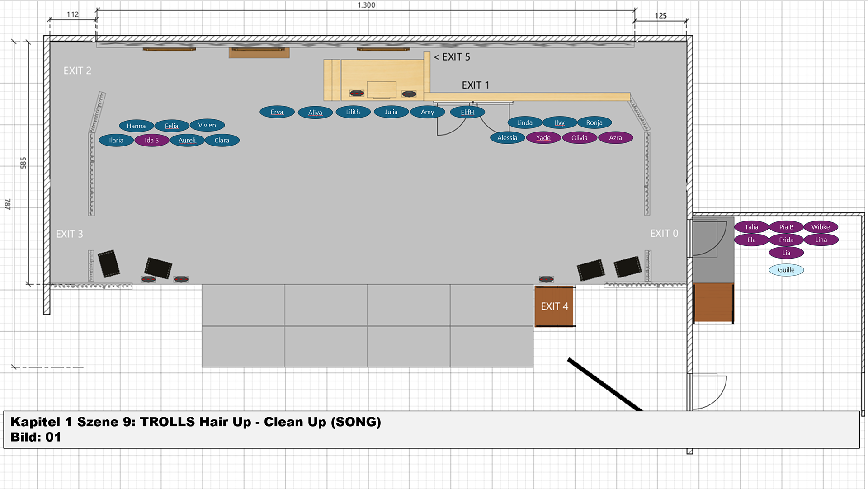The image size is (868, 489).
Task: Click the Hanna performer marker
Action: [x=136, y=126]
